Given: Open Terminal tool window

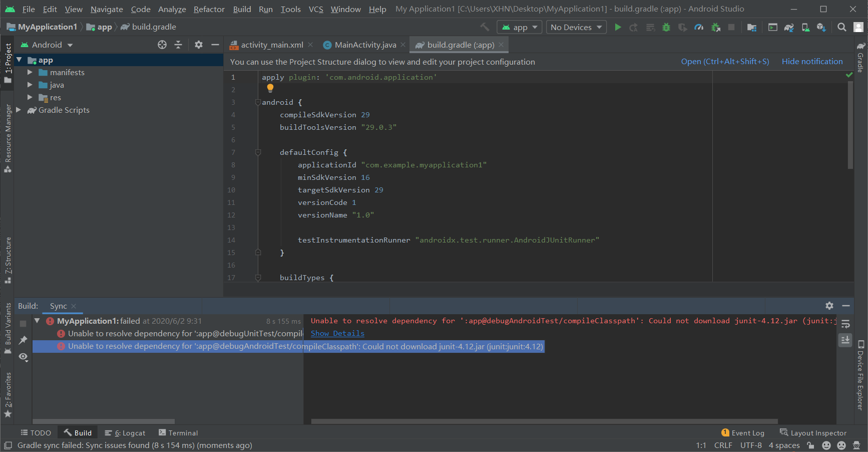Looking at the screenshot, I should point(178,433).
